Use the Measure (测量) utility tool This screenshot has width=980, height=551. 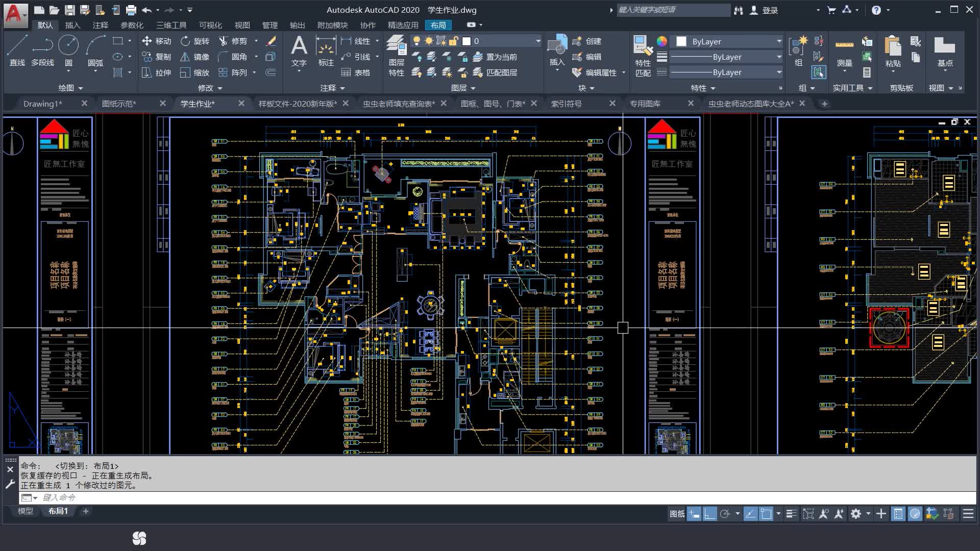[x=845, y=51]
